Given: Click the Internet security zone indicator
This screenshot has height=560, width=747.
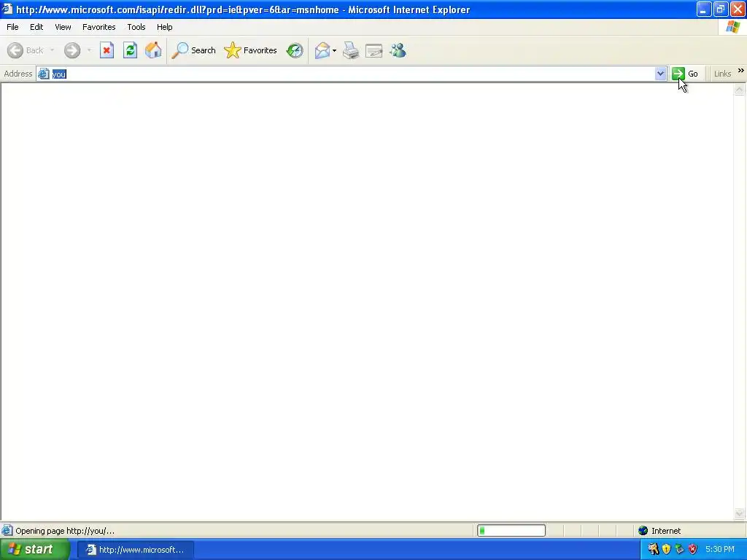Looking at the screenshot, I should pos(659,531).
